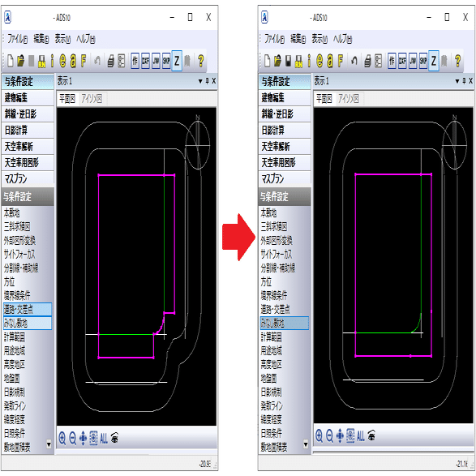Open the 表示1 panel dropdown arrow in right window

click(x=457, y=81)
